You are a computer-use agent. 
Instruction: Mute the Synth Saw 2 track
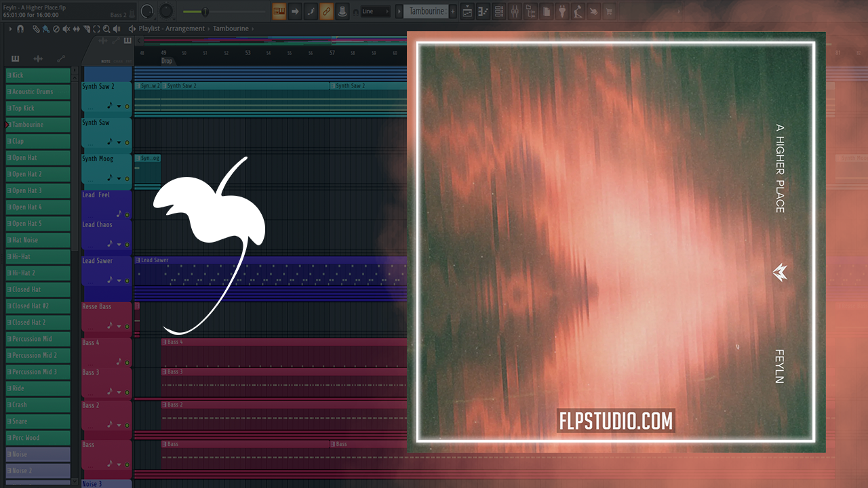127,106
